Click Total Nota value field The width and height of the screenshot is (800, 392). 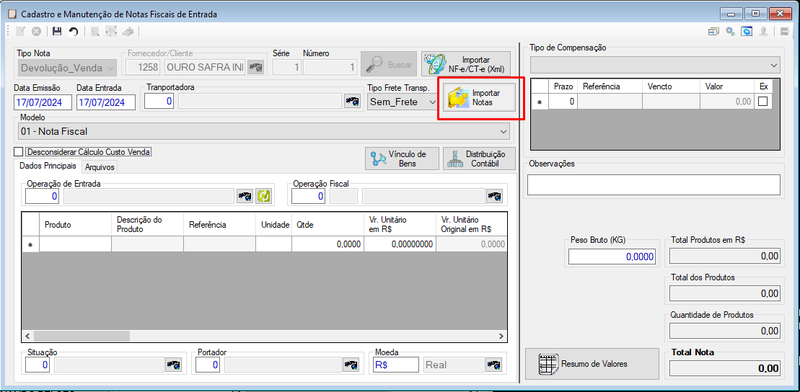[x=724, y=368]
